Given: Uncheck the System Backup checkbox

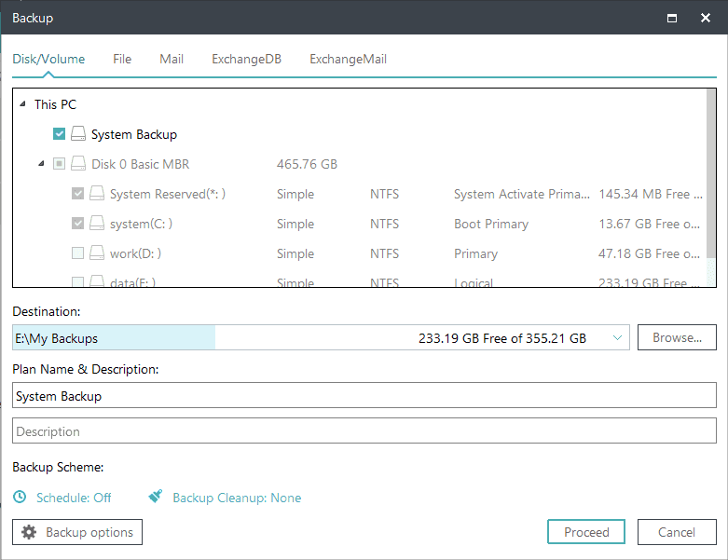Looking at the screenshot, I should click(x=60, y=134).
